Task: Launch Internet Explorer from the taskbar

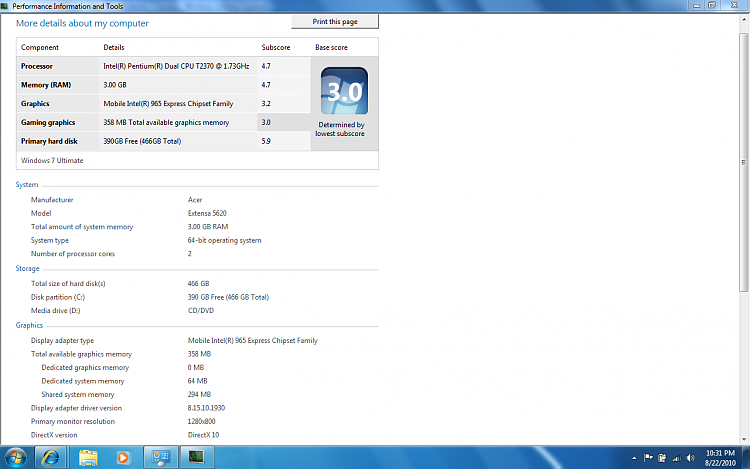Action: (50, 458)
